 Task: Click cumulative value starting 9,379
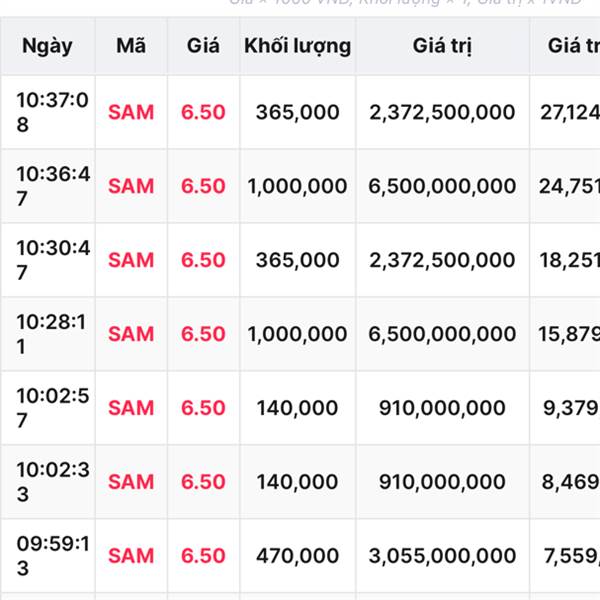click(x=571, y=408)
